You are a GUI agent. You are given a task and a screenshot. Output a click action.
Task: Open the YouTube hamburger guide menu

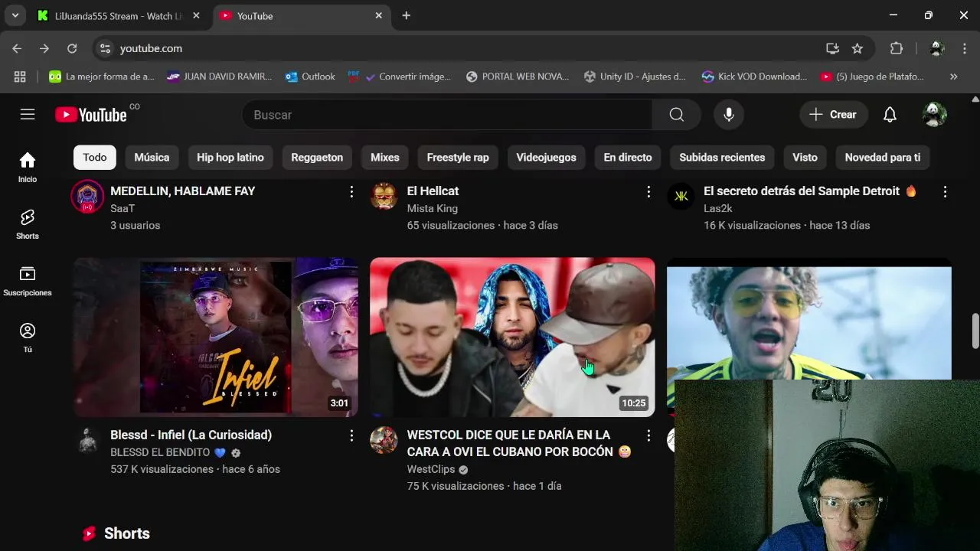tap(28, 115)
